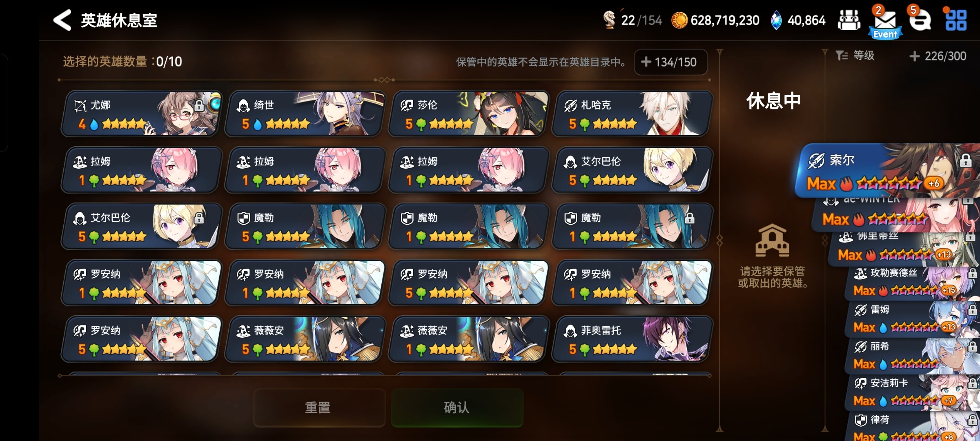Open the sofa lobby icon in top bar
980x441 pixels.
[849, 20]
